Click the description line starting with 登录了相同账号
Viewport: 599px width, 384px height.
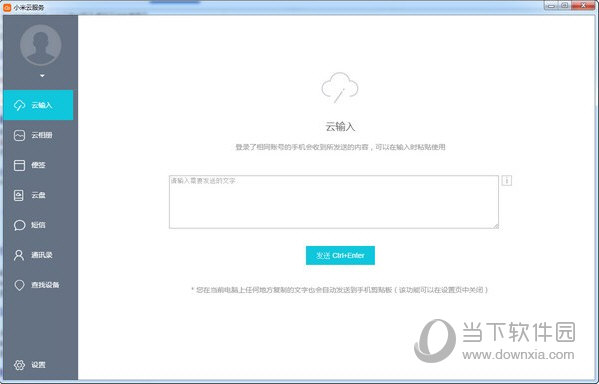[x=340, y=147]
